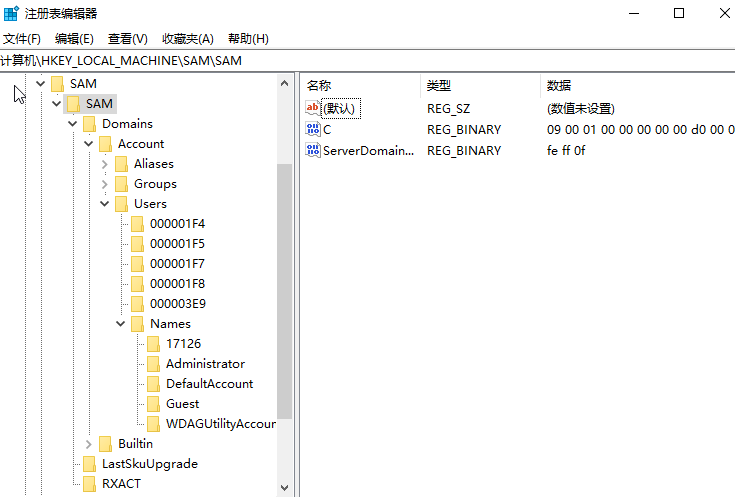Click the Guest folder icon

point(153,404)
